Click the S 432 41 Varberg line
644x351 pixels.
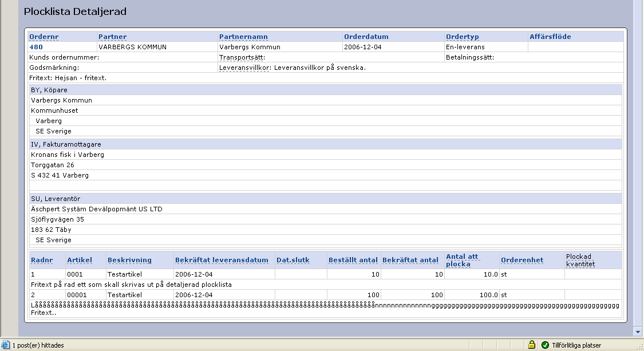click(60, 175)
